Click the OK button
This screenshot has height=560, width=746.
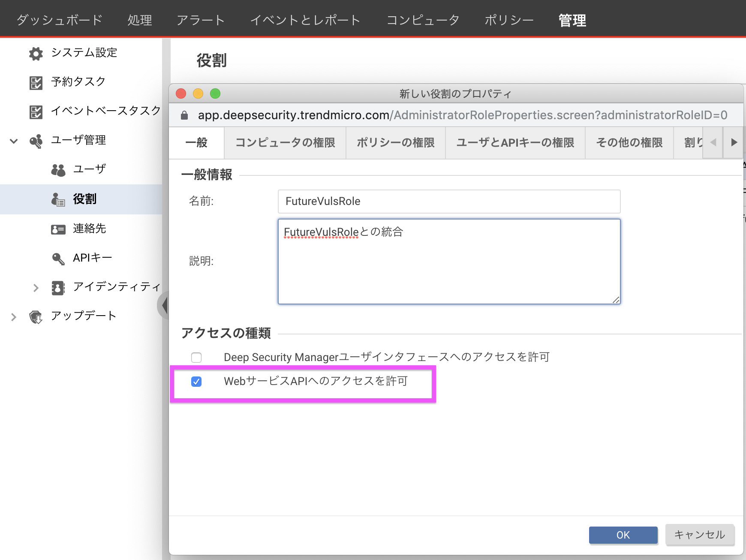[x=623, y=535]
